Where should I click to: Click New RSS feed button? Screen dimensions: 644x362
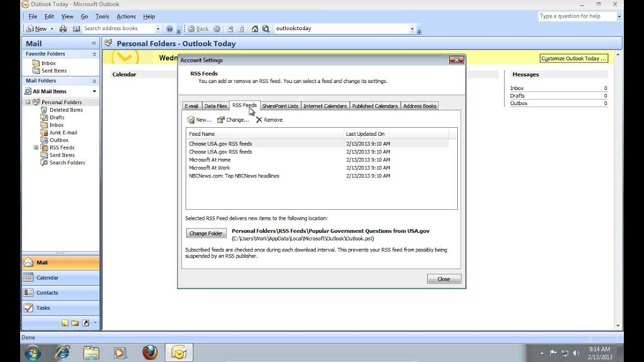(199, 120)
